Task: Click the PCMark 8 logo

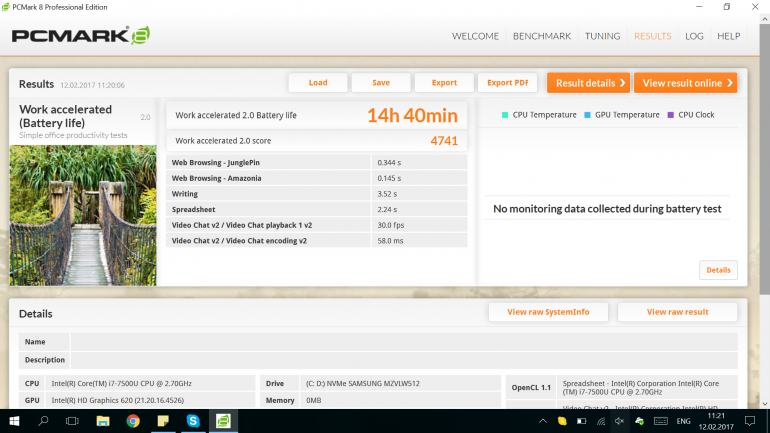Action: (x=81, y=35)
